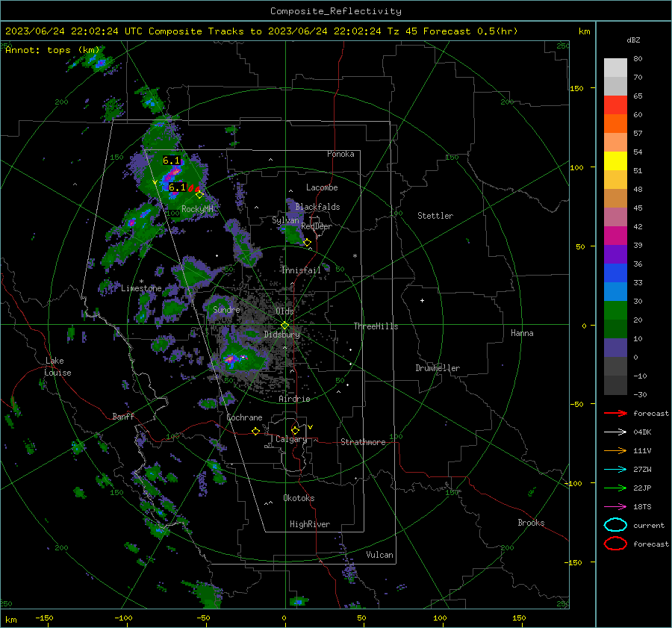The width and height of the screenshot is (672, 628).
Task: Select the Drumheller label
Action: pyautogui.click(x=438, y=368)
